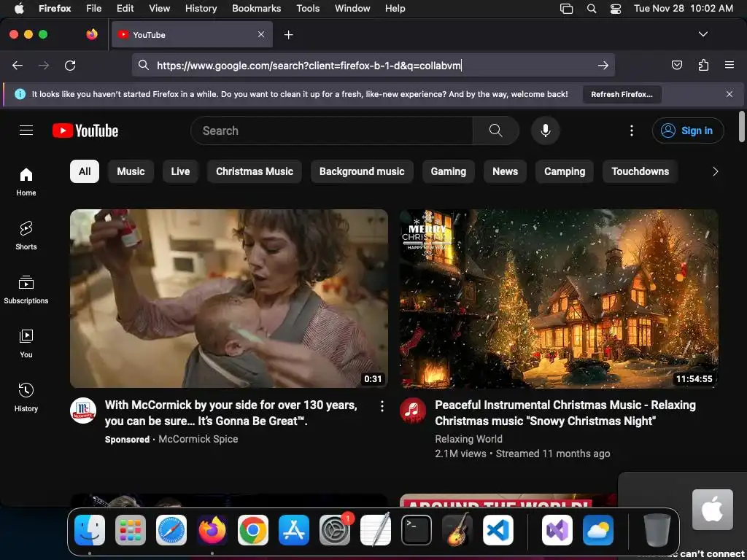The image size is (747, 560).
Task: Open System Settings from the Dock
Action: (335, 530)
